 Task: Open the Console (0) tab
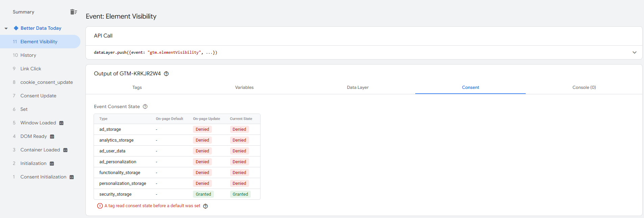(584, 87)
